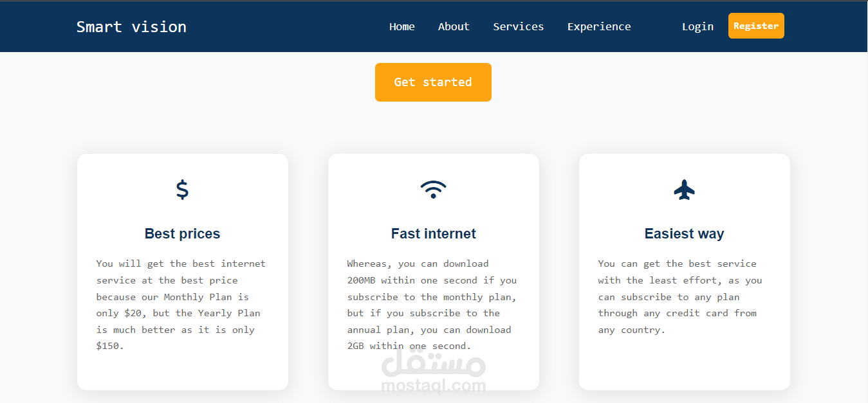Select Experience in the navigation bar

599,27
